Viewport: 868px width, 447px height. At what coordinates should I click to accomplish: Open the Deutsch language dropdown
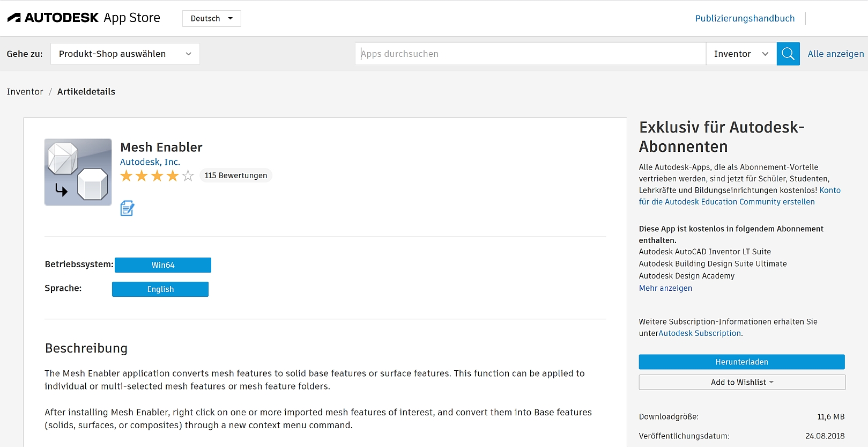point(211,18)
